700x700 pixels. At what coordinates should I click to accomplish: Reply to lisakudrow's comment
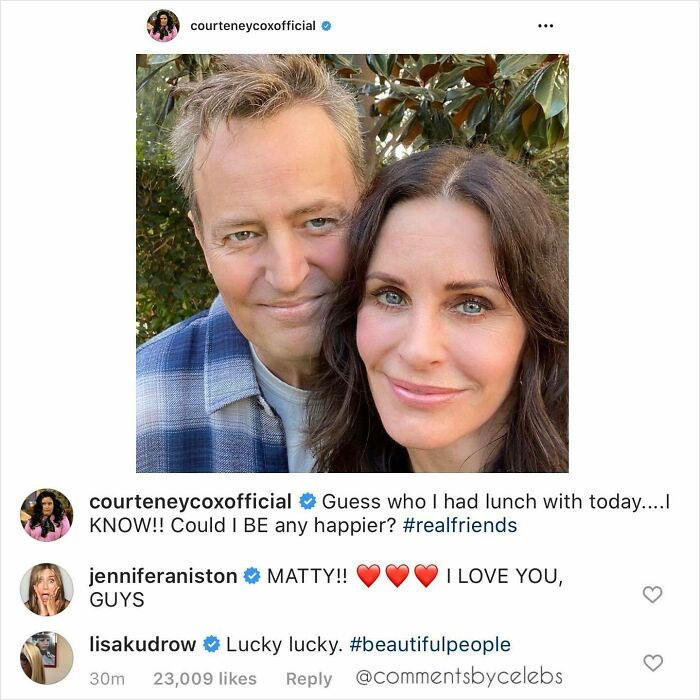309,679
